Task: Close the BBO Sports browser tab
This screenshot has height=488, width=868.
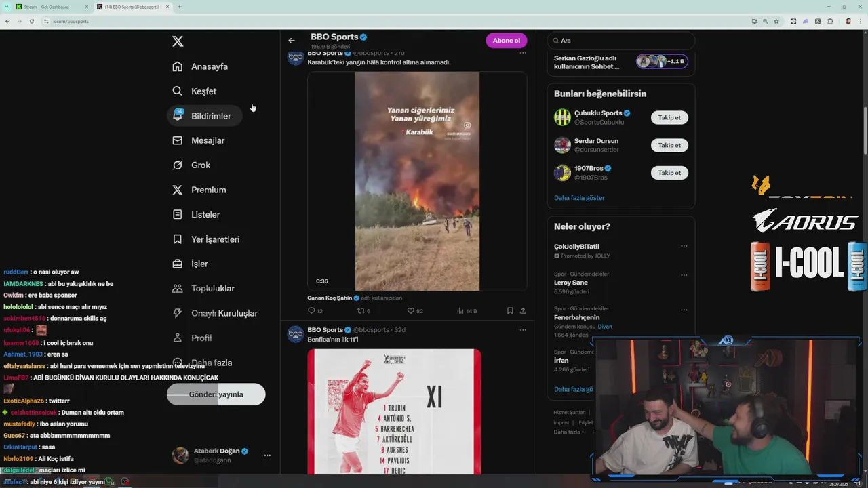Action: pyautogui.click(x=167, y=7)
